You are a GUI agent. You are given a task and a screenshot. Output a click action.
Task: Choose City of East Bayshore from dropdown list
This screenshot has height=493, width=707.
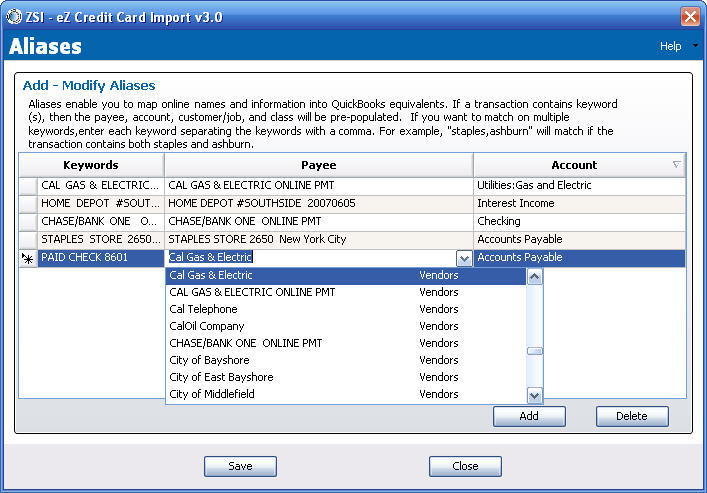pyautogui.click(x=345, y=378)
